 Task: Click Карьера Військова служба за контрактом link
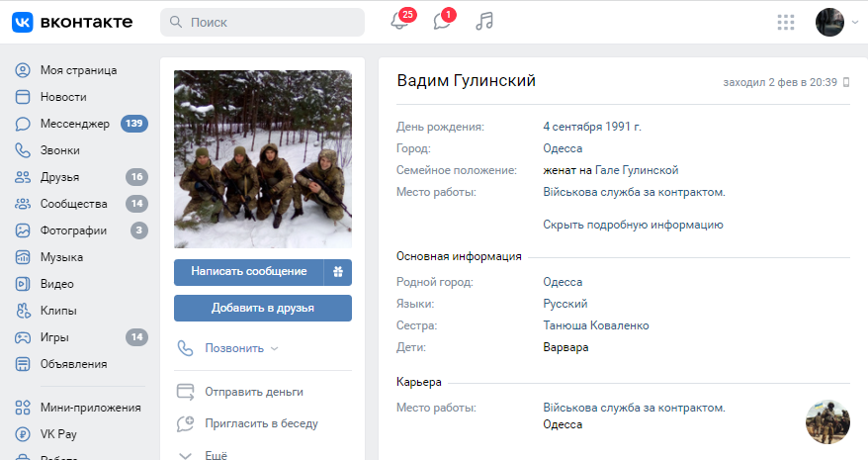click(634, 408)
